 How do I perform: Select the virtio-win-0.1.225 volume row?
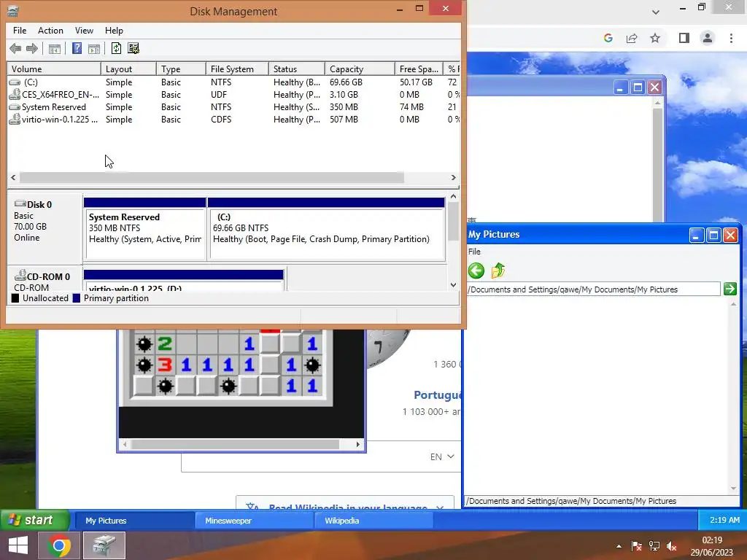(x=233, y=120)
